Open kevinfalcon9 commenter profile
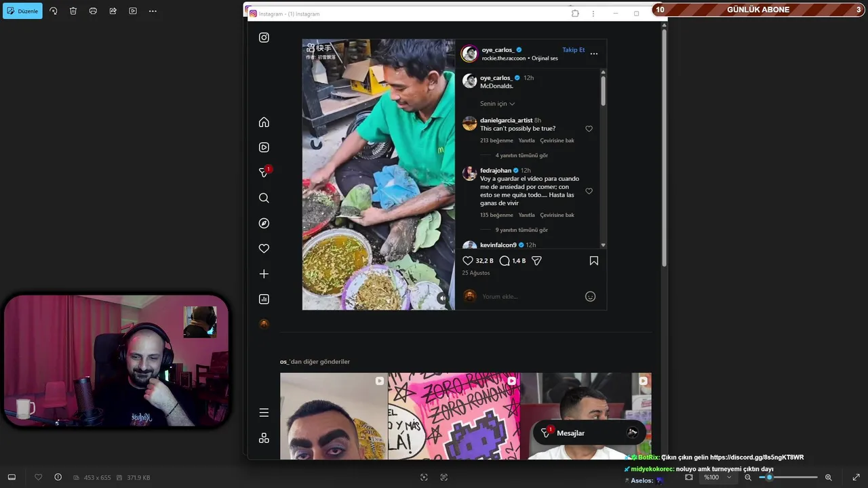This screenshot has height=488, width=868. pos(498,245)
